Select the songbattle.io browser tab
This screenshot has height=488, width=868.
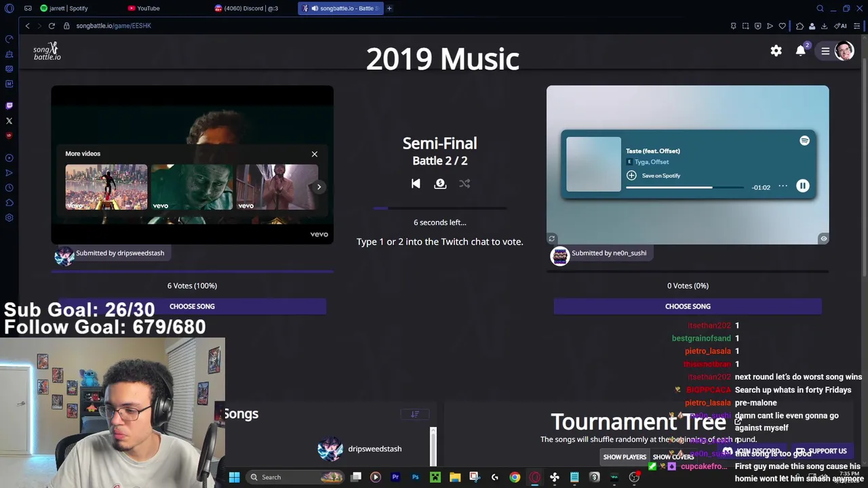click(341, 8)
